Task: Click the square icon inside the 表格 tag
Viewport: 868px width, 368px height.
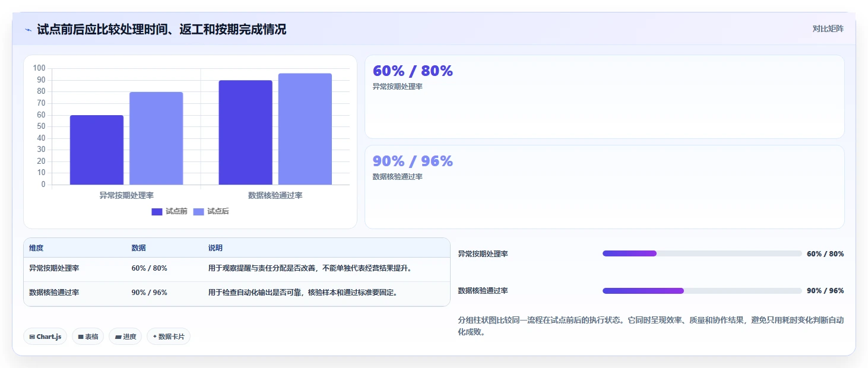Action: [81, 337]
